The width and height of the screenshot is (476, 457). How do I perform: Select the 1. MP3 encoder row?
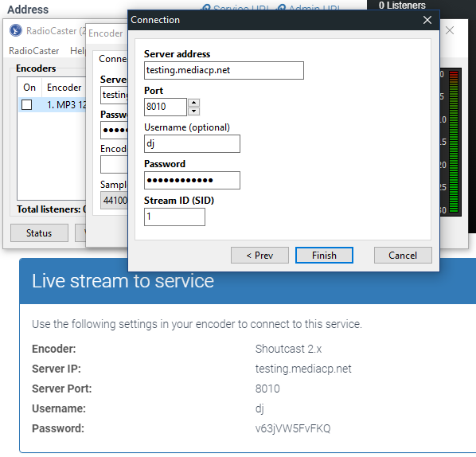[x=53, y=105]
